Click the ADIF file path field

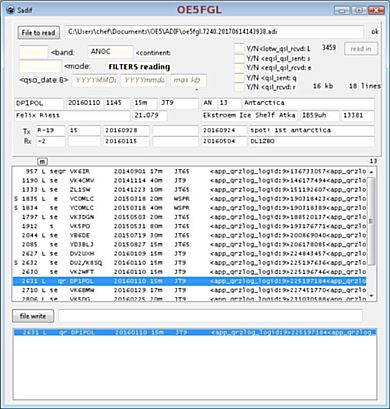pos(214,32)
